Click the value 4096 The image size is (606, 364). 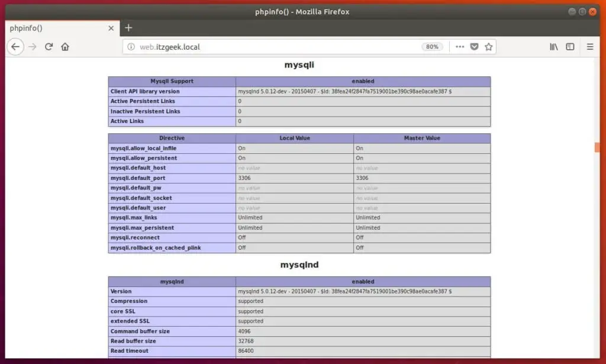pos(244,331)
